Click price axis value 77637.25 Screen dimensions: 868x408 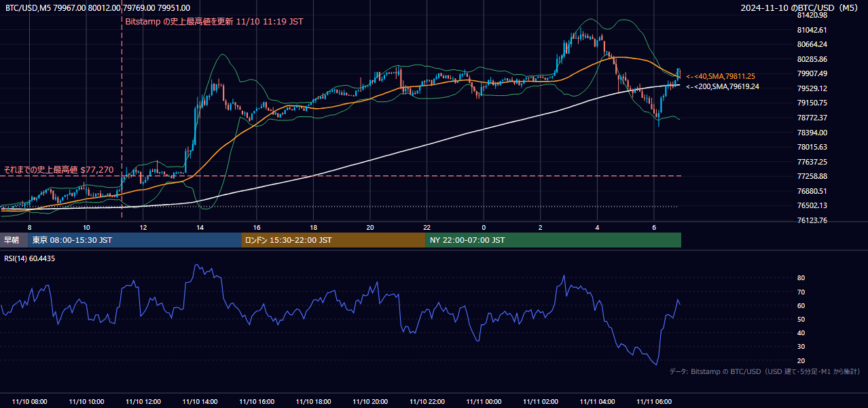point(812,162)
